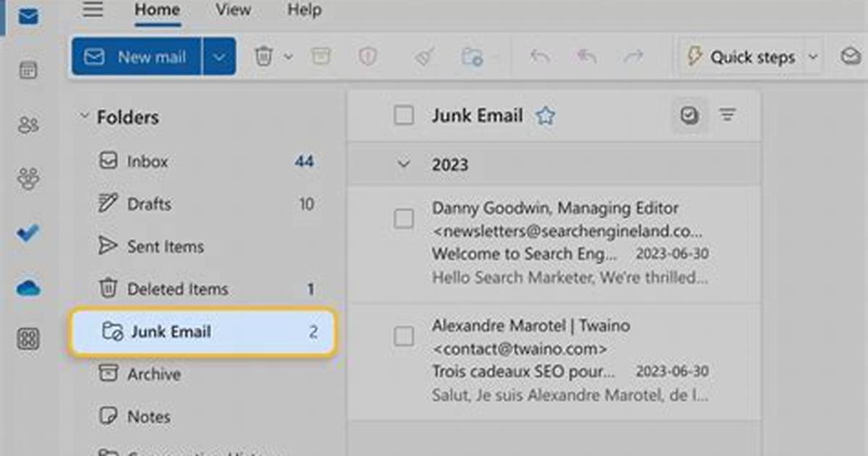Open the More apps grid icon

click(28, 338)
